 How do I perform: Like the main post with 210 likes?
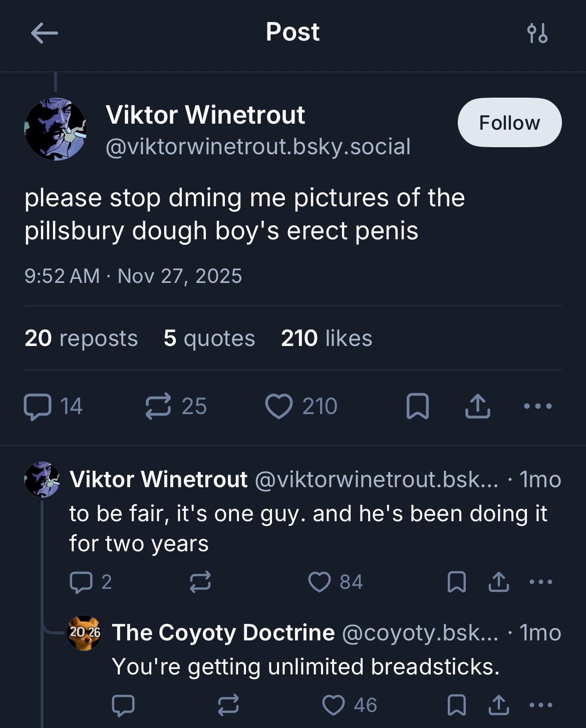click(279, 406)
